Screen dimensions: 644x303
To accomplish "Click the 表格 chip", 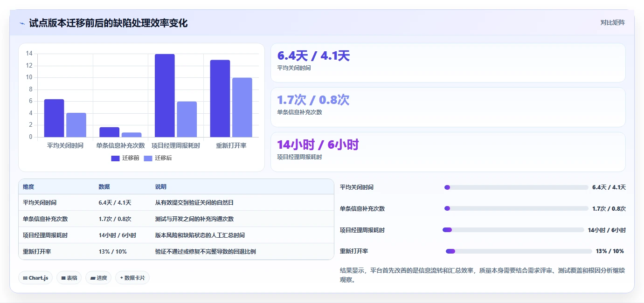I will click(x=69, y=278).
